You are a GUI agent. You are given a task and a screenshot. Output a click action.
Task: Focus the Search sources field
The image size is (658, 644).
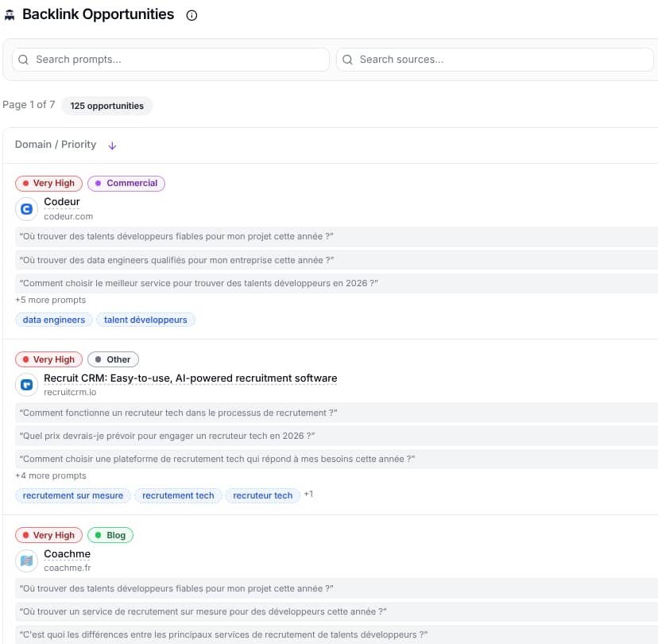point(495,60)
